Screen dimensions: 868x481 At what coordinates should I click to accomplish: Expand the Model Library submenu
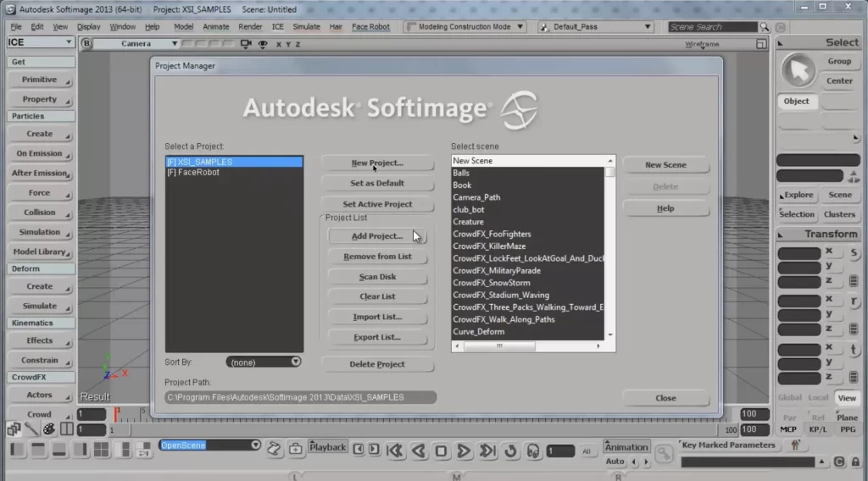click(40, 252)
